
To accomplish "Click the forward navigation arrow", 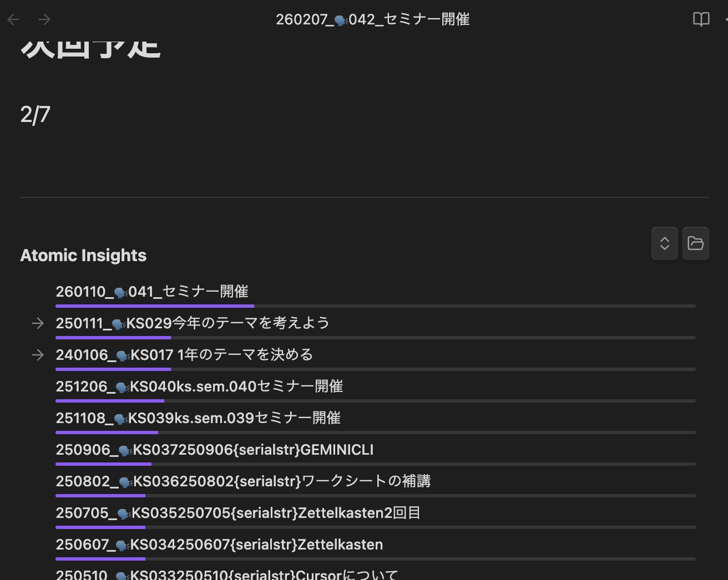I will (x=44, y=19).
